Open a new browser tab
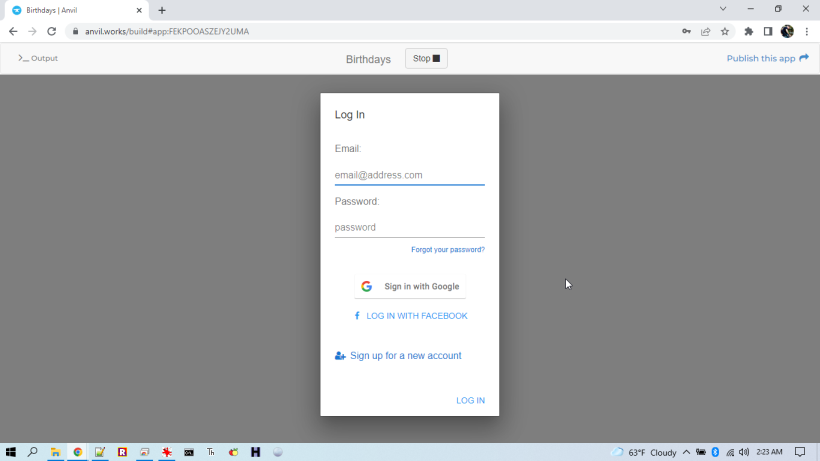The image size is (820, 461). (162, 10)
